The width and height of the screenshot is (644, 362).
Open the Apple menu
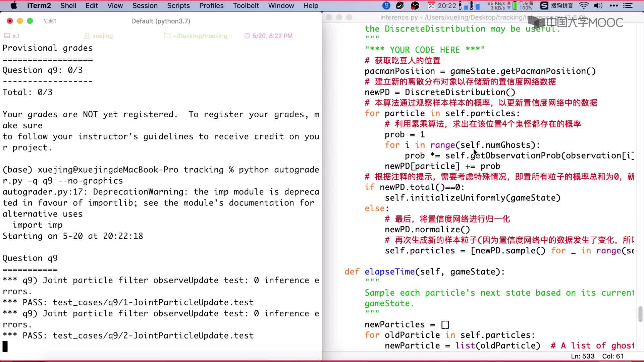[14, 5]
